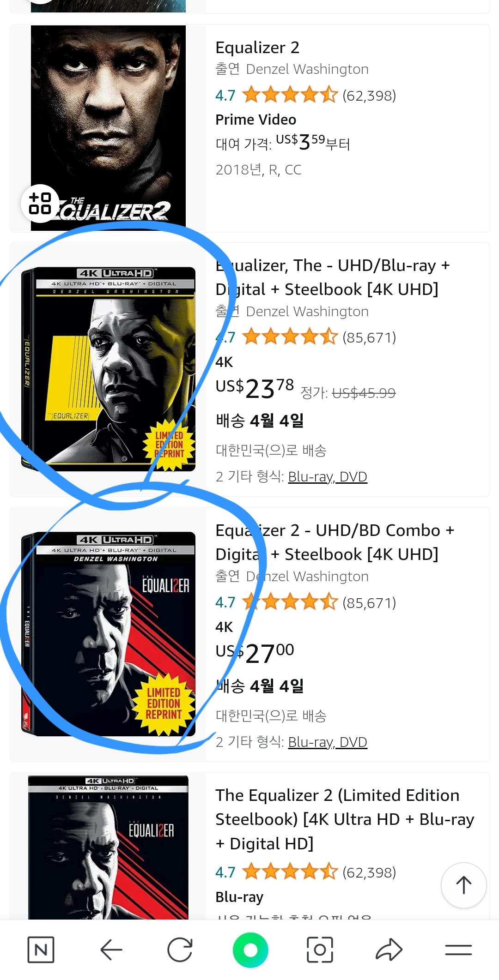Tap the yellow Equalizer steelbook cover thumbnail
This screenshot has height=980, width=499.
(x=109, y=369)
